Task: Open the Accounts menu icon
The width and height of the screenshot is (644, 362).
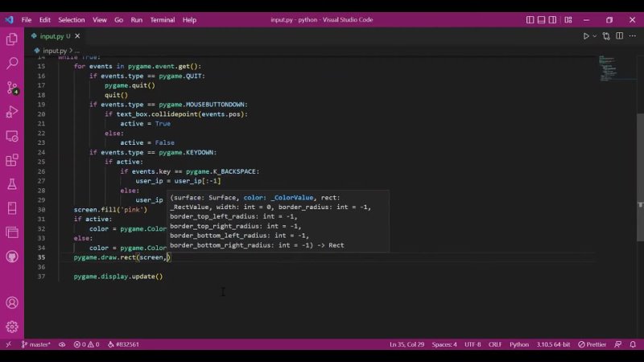Action: (x=12, y=303)
